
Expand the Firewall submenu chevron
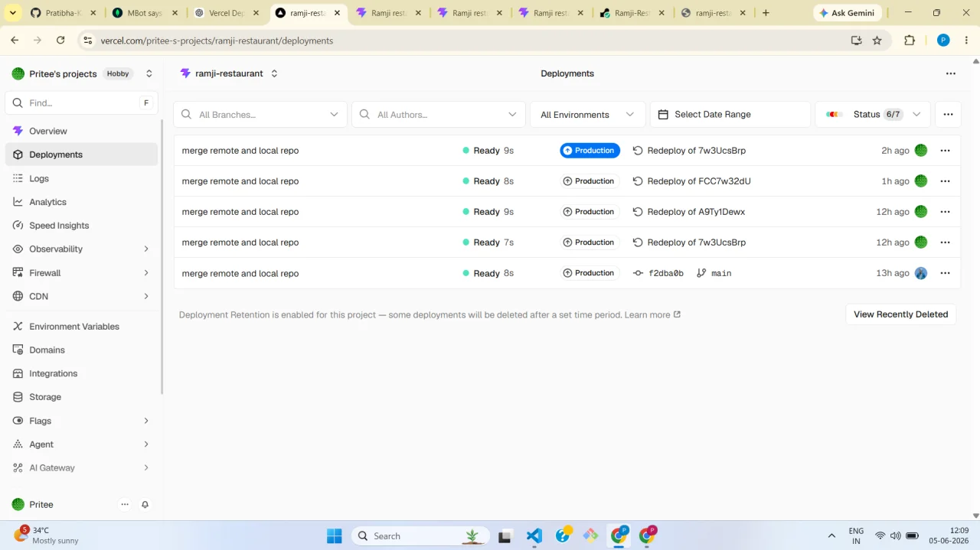pos(146,273)
